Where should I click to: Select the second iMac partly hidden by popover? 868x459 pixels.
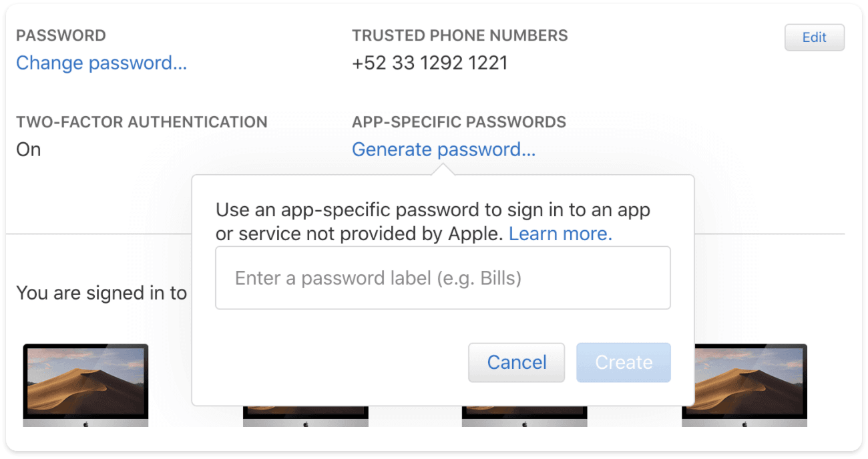(305, 416)
